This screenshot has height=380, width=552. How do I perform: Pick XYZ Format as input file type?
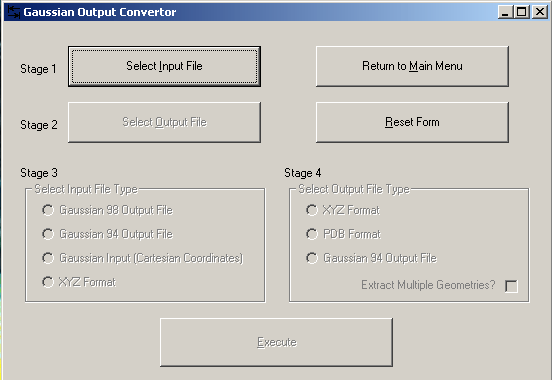[79, 282]
